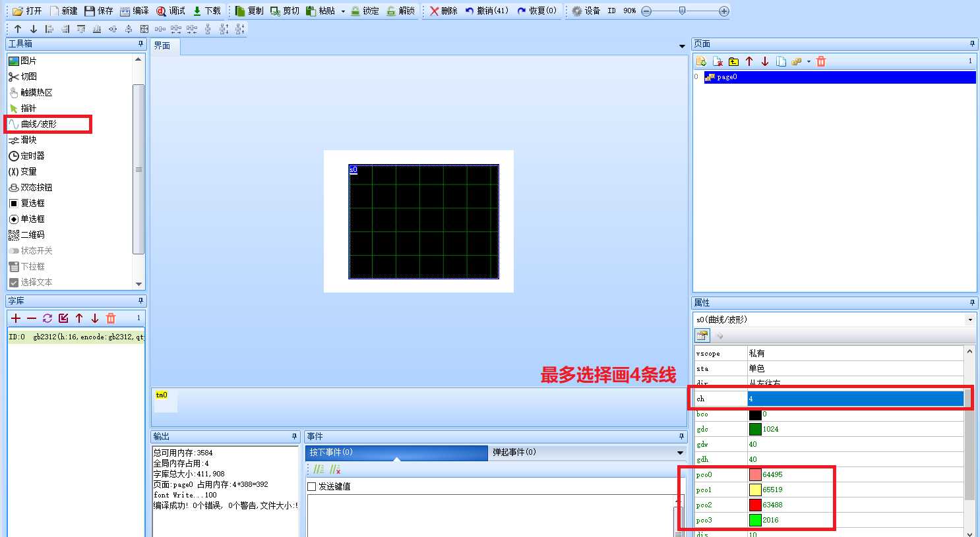Select the gb2312 font entry ID:0

[76, 337]
